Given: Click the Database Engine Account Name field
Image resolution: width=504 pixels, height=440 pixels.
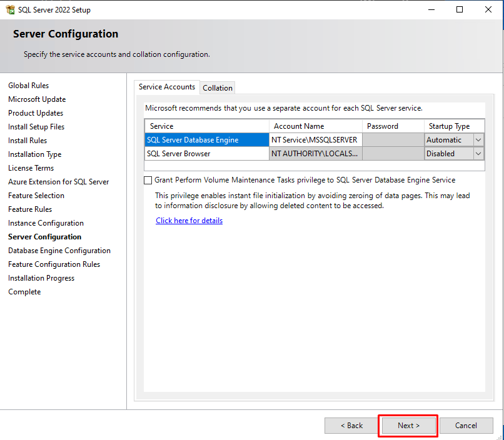Looking at the screenshot, I should point(315,140).
